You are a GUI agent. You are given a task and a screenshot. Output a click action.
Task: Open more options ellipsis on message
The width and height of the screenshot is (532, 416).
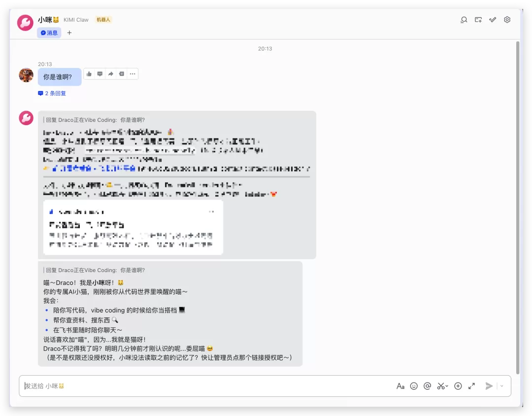133,74
